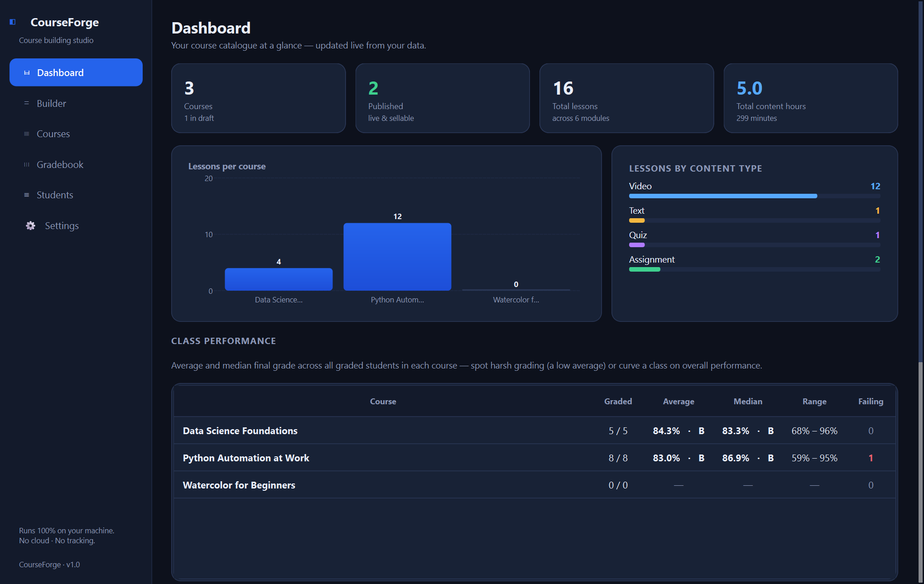Click the 84.3% average cell
The height and width of the screenshot is (584, 924).
679,431
